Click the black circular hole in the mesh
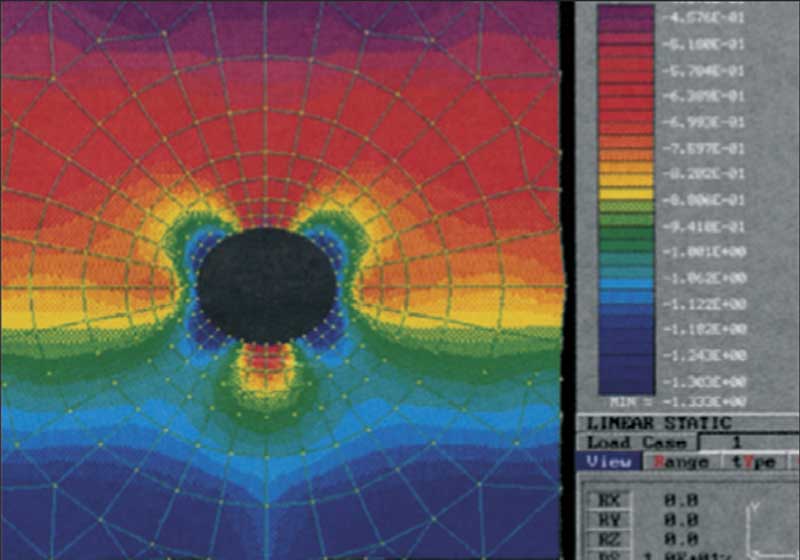Image resolution: width=800 pixels, height=560 pixels. (x=266, y=285)
